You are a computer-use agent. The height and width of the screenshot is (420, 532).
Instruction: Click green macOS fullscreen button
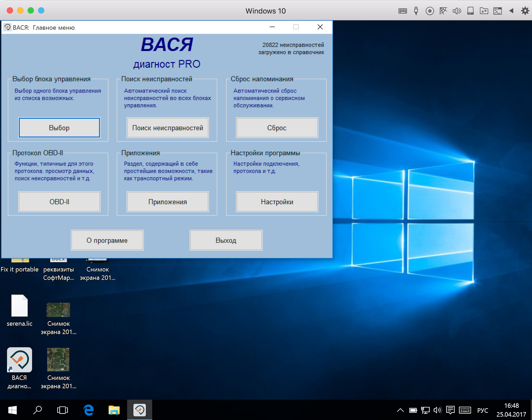click(x=31, y=11)
